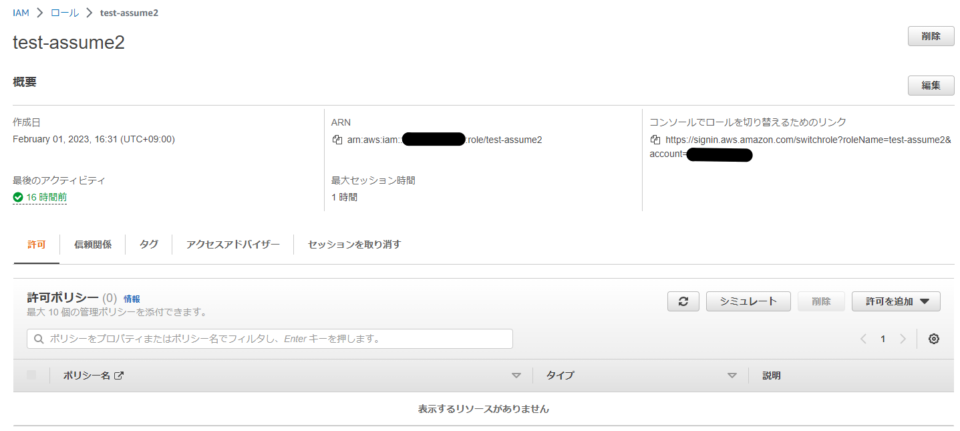Open the table settings gear icon

pyautogui.click(x=934, y=339)
